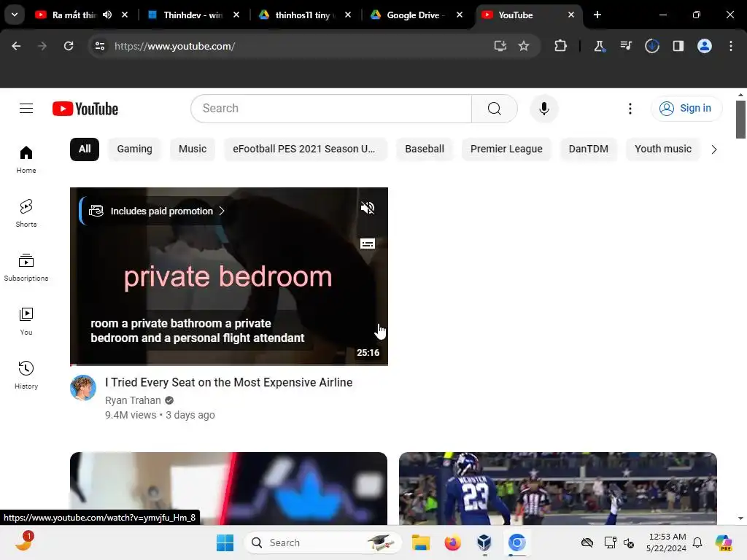The width and height of the screenshot is (747, 560).
Task: Open tab search dropdown arrow
Action: [15, 15]
